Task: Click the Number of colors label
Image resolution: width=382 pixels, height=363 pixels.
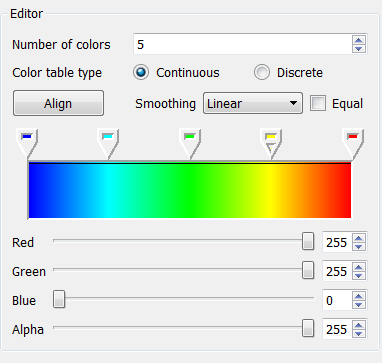Action: 61,45
